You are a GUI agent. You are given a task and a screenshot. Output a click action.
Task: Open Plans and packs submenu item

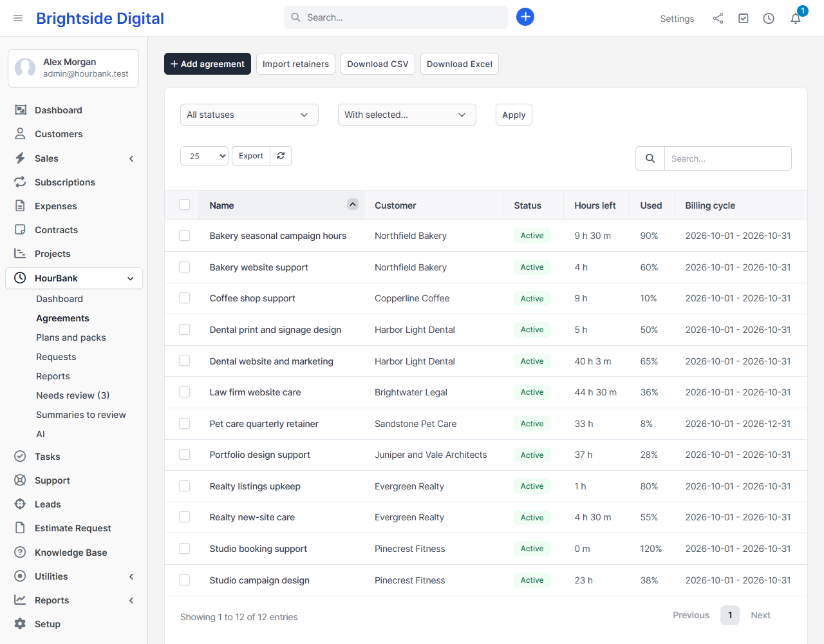[x=71, y=337]
